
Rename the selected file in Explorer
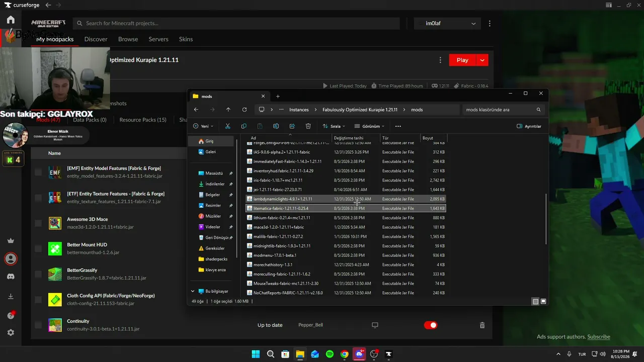pos(276,126)
